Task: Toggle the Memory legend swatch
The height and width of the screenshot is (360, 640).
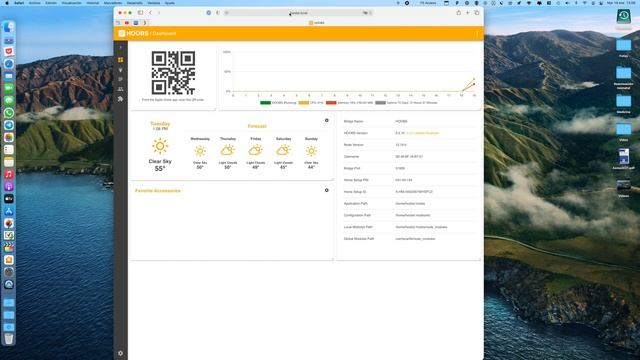Action: [x=331, y=103]
